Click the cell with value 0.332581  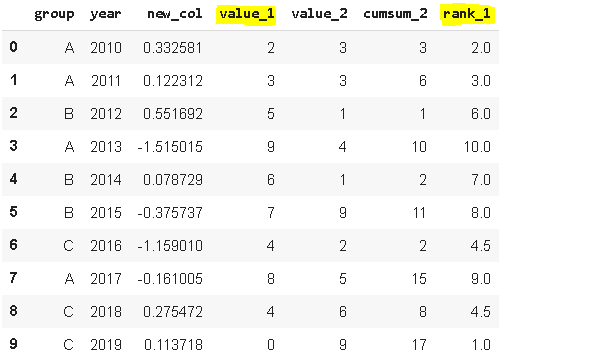tap(172, 48)
